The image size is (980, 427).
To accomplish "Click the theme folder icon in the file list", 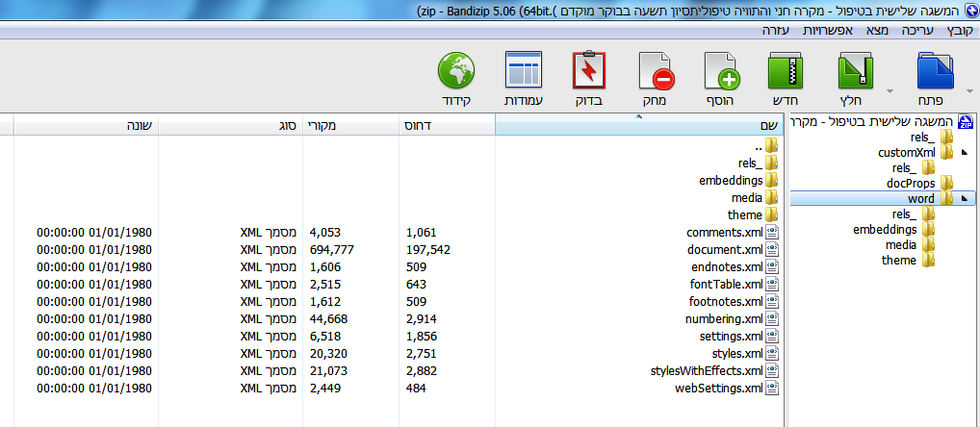I will coord(772,215).
